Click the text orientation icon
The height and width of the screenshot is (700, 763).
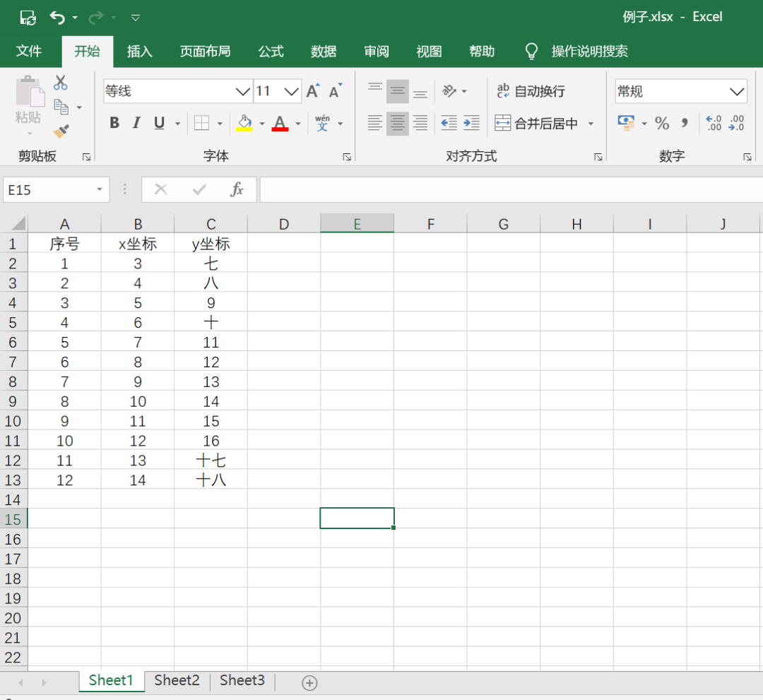[x=449, y=91]
